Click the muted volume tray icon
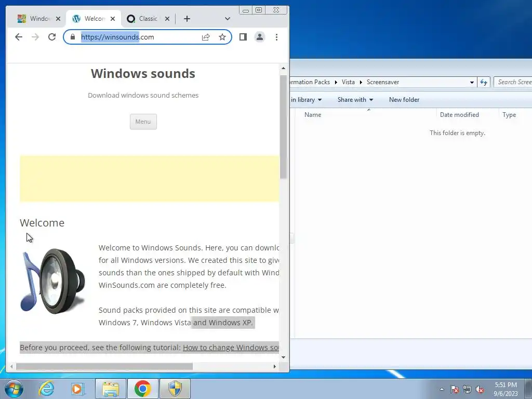 click(x=480, y=389)
